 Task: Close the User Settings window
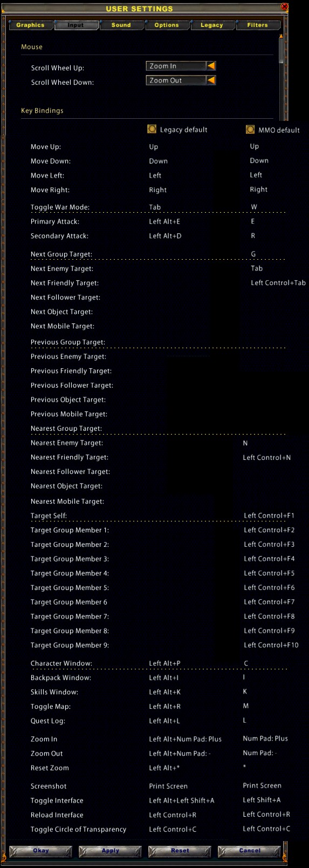click(x=285, y=7)
